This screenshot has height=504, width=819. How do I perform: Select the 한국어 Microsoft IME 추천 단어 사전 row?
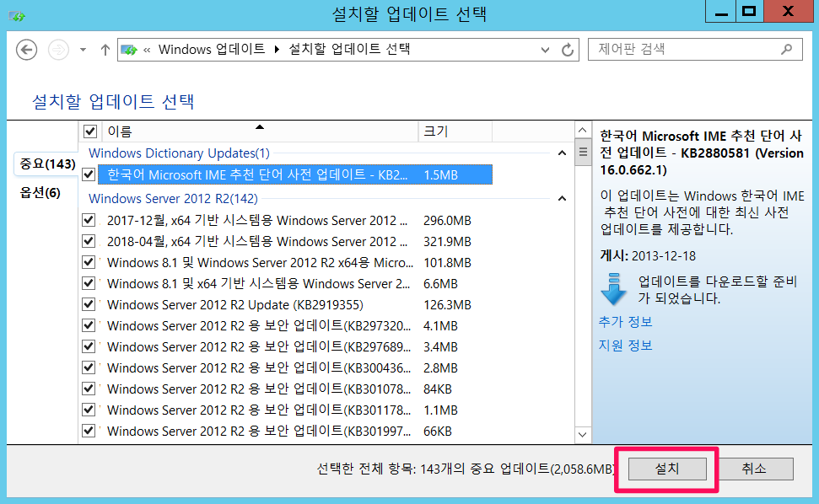coord(295,174)
